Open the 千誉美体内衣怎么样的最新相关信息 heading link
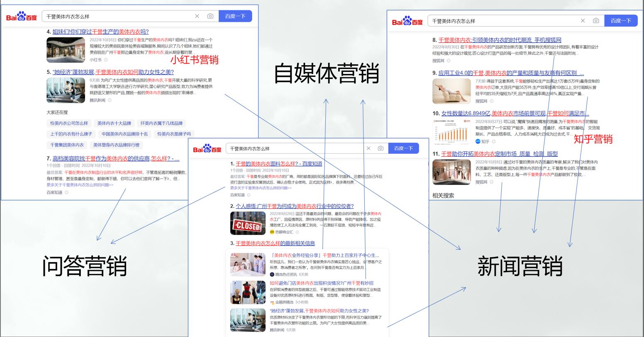This screenshot has height=337, width=644. (275, 243)
